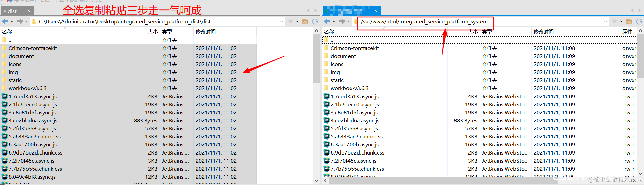This screenshot has height=185, width=644.
Task: Sort remote files by 属性 column
Action: coord(628,32)
